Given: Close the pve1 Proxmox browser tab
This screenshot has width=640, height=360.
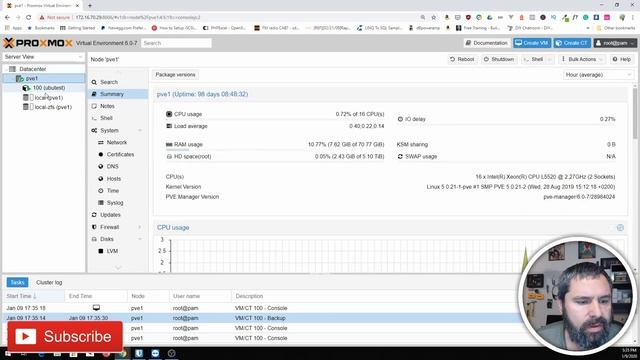Looking at the screenshot, I should point(77,6).
